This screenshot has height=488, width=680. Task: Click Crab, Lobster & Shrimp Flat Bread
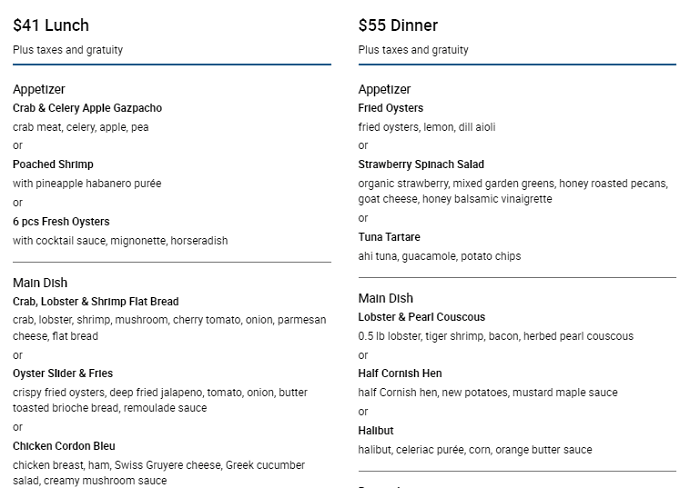pos(96,301)
